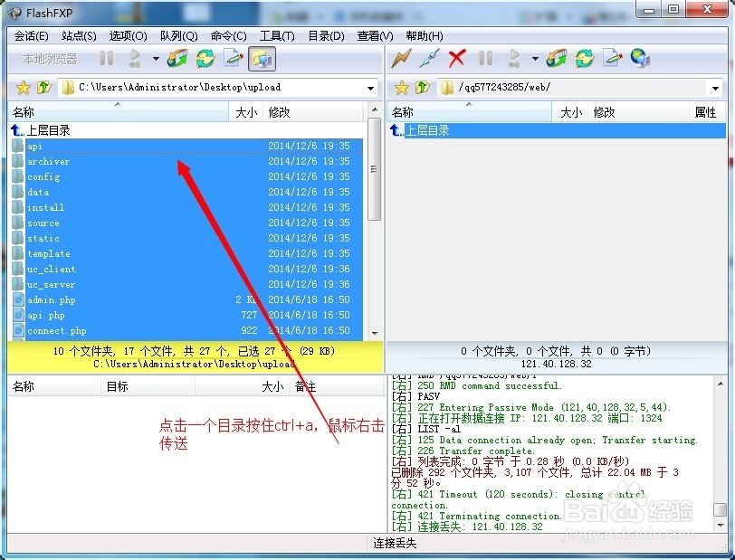Viewport: 735px width, 560px height.
Task: Select the install folder
Action: click(186, 207)
